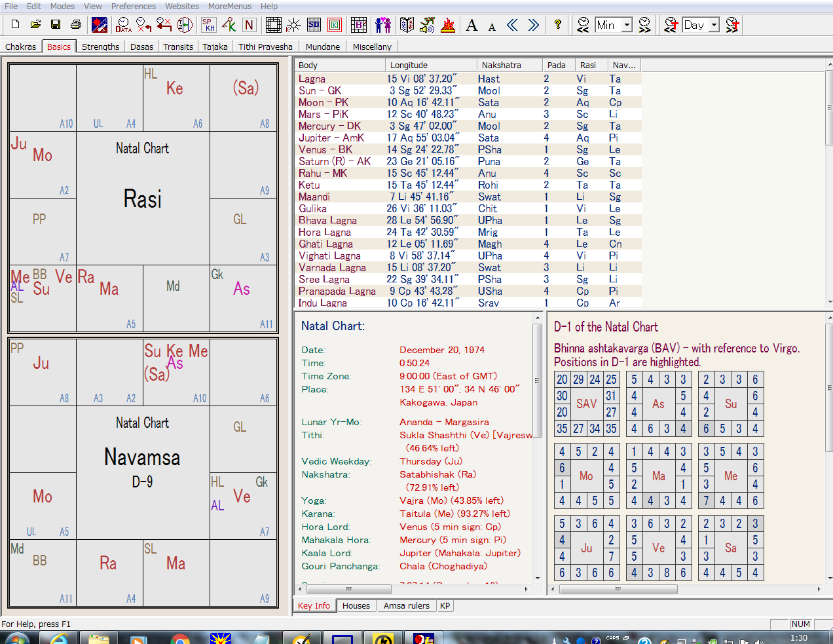Open the birth DATA clock icon
Screen dimensions: 833x644
(x=123, y=25)
